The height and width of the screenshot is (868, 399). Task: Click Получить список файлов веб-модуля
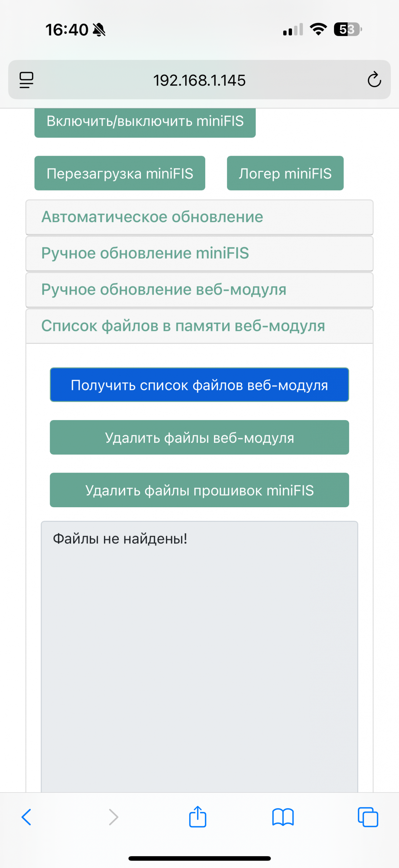199,385
